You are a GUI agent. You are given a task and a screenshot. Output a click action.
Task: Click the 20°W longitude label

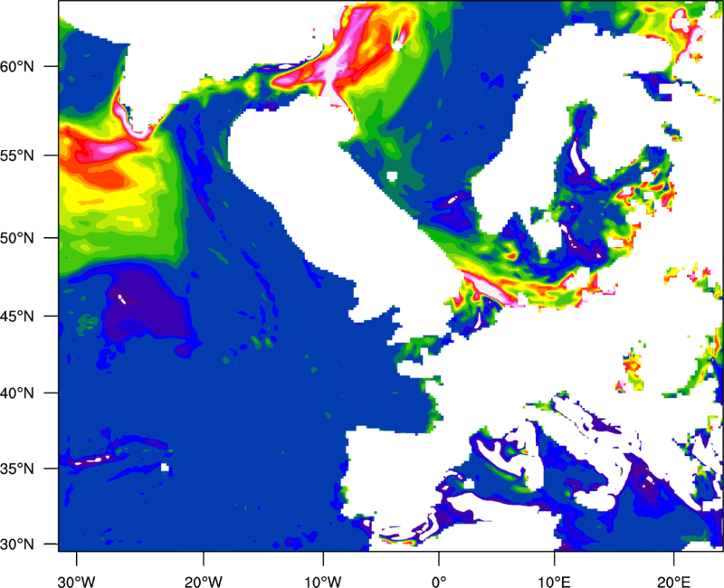click(204, 582)
